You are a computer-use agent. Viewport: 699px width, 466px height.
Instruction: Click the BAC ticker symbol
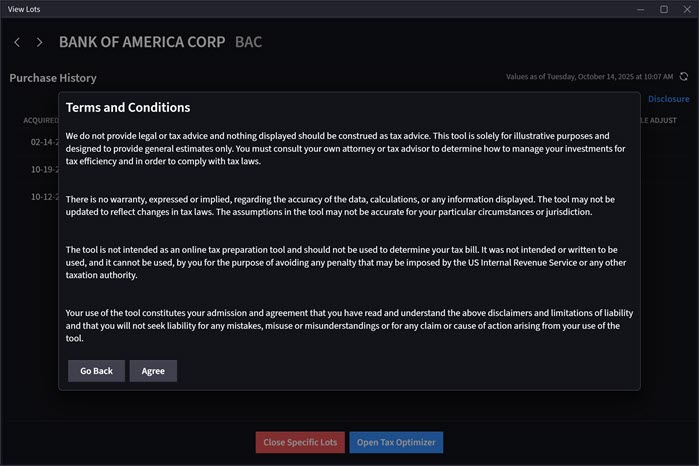point(248,43)
